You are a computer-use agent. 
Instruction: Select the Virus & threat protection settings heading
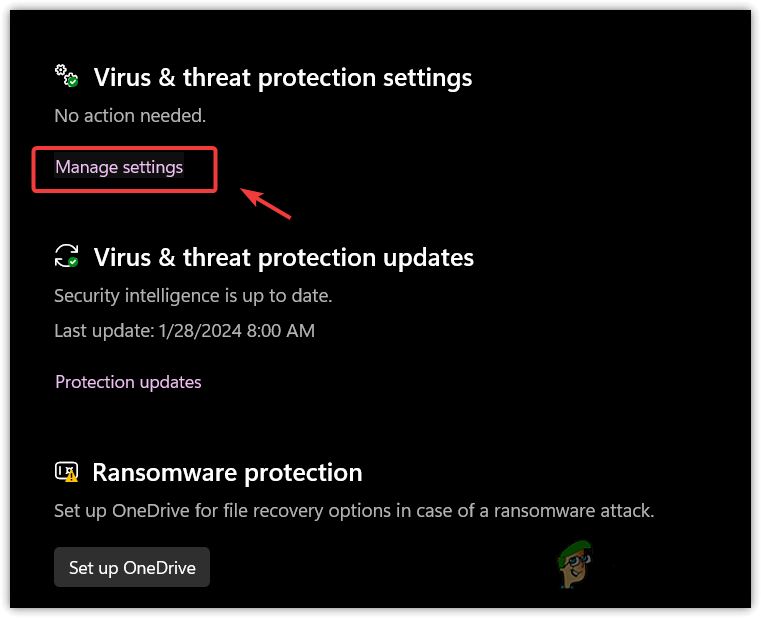pyautogui.click(x=283, y=77)
